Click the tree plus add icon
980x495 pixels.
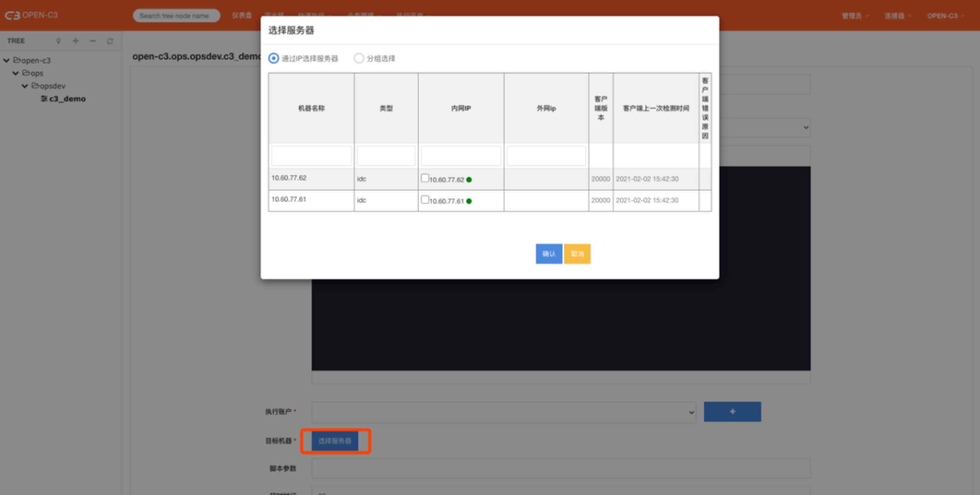point(75,41)
